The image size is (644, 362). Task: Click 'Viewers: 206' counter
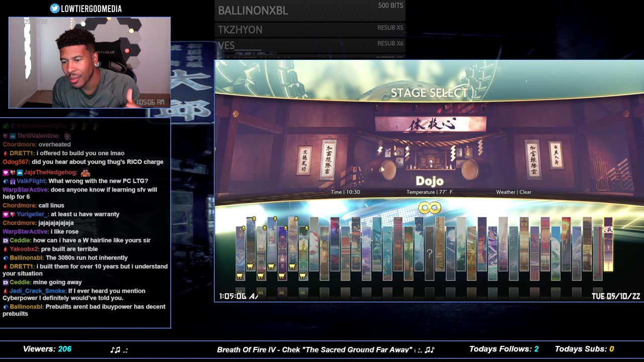[47, 349]
